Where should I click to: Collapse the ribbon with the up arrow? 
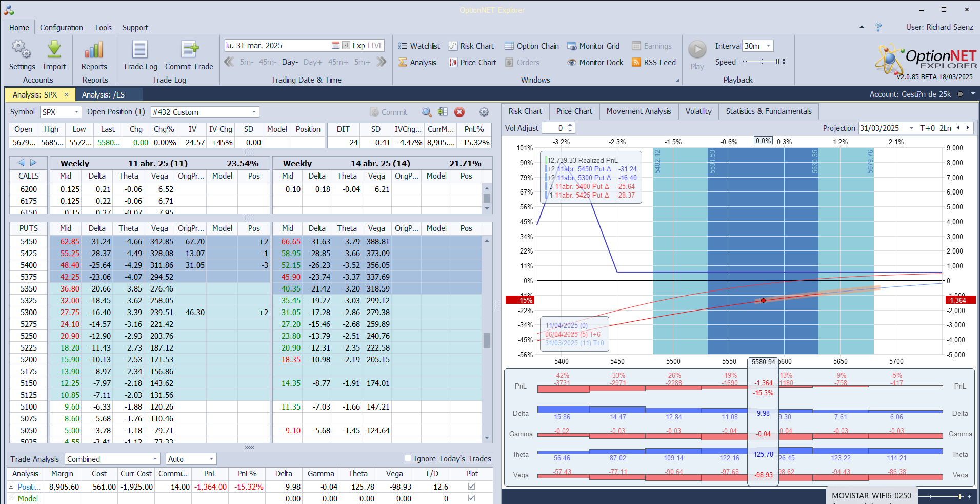pyautogui.click(x=862, y=27)
